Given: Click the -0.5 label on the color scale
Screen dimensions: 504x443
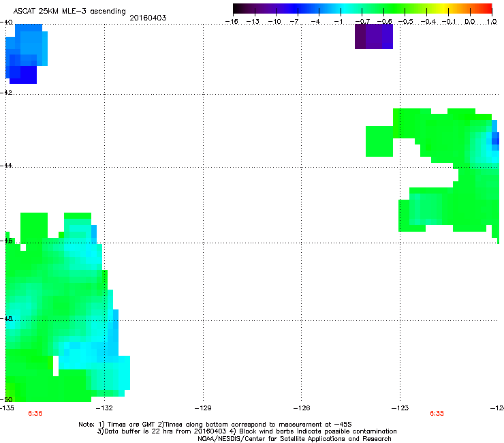Looking at the screenshot, I should pyautogui.click(x=406, y=22).
